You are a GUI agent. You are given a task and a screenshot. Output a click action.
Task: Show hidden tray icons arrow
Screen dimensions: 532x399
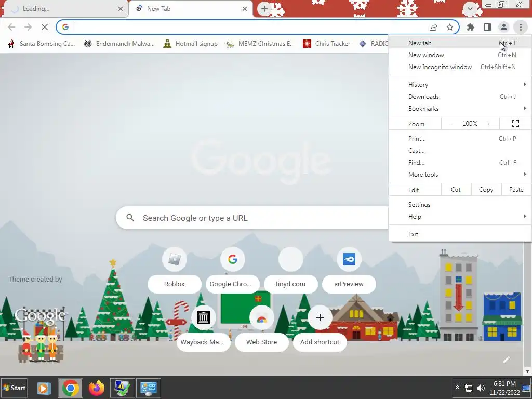coord(457,388)
